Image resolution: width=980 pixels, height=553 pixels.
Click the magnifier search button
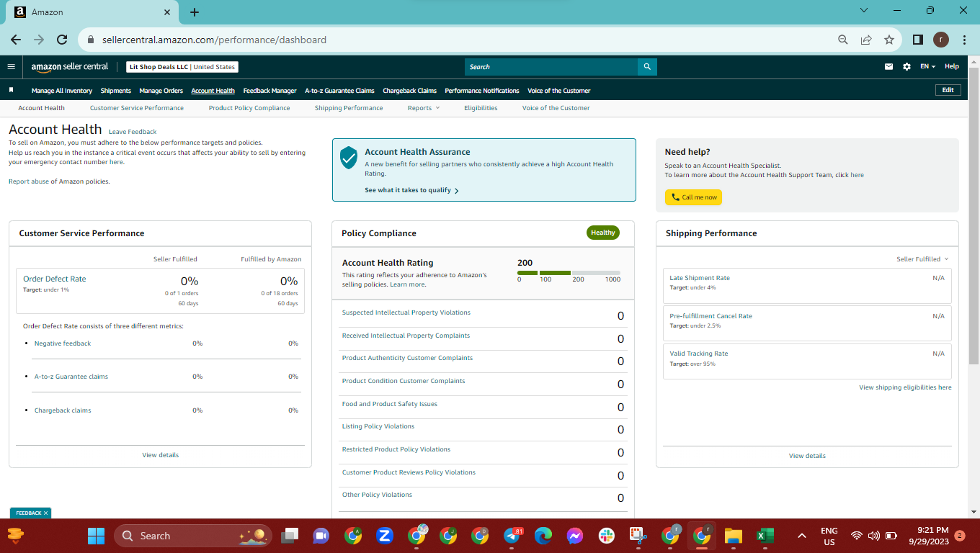pos(647,67)
